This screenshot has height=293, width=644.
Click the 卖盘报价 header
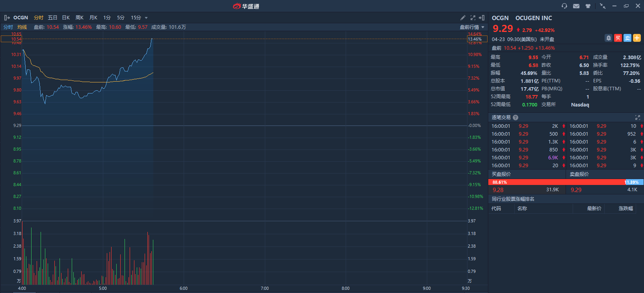click(x=579, y=174)
